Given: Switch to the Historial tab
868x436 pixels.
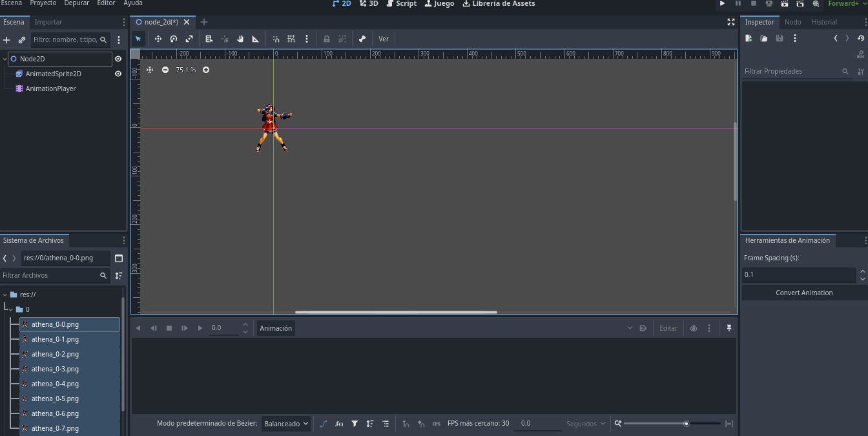Looking at the screenshot, I should [825, 22].
